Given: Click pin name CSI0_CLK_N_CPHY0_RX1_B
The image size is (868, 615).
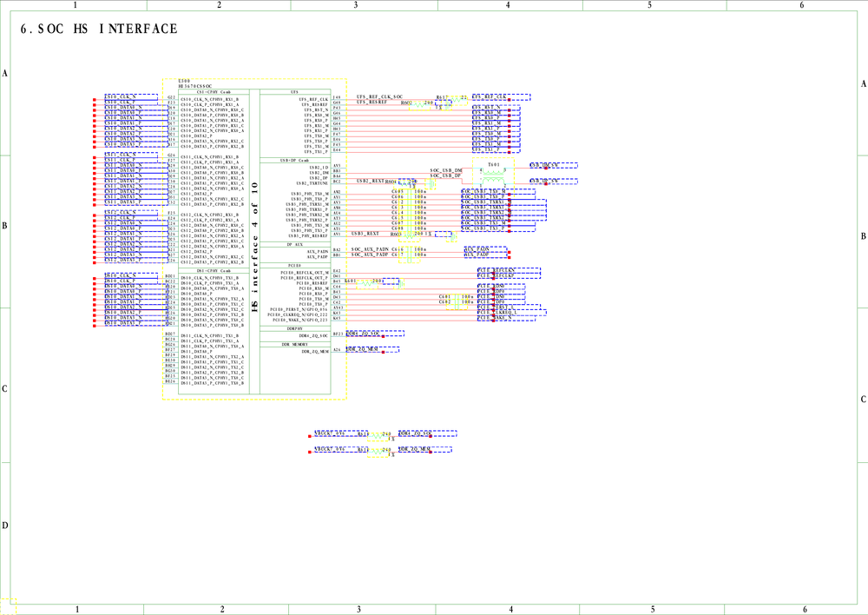Looking at the screenshot, I should (x=210, y=99).
